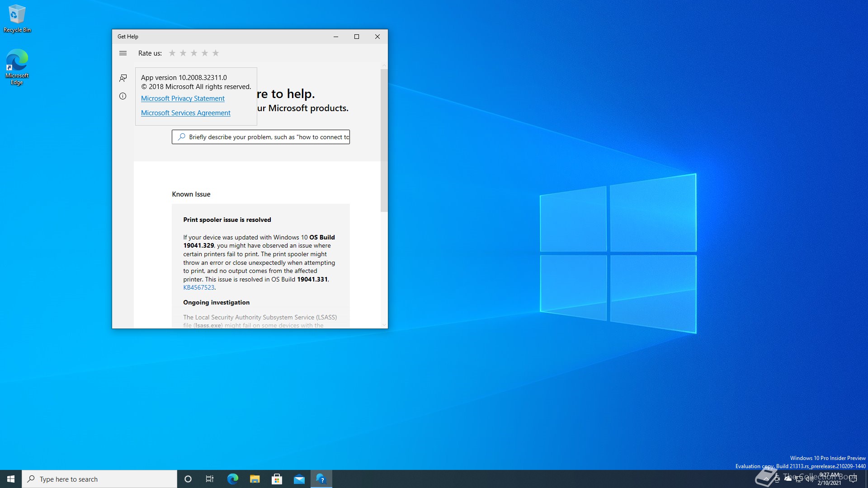Viewport: 868px width, 488px height.
Task: Click the contact/feedback person icon in sidebar
Action: click(x=123, y=78)
